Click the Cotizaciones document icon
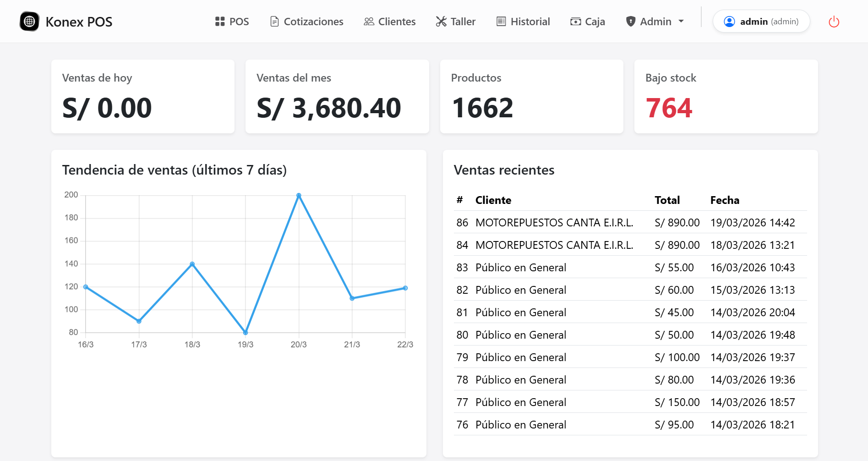The height and width of the screenshot is (461, 868). 274,21
